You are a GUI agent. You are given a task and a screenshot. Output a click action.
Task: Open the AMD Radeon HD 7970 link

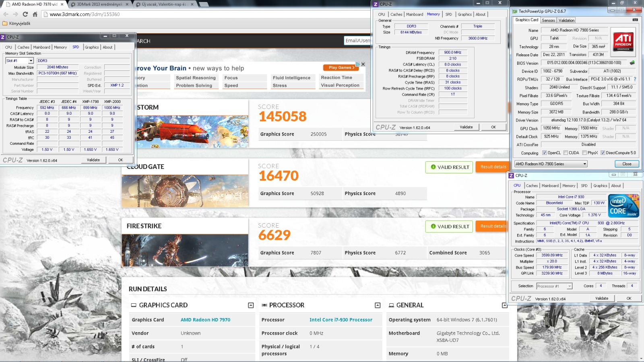(205, 320)
